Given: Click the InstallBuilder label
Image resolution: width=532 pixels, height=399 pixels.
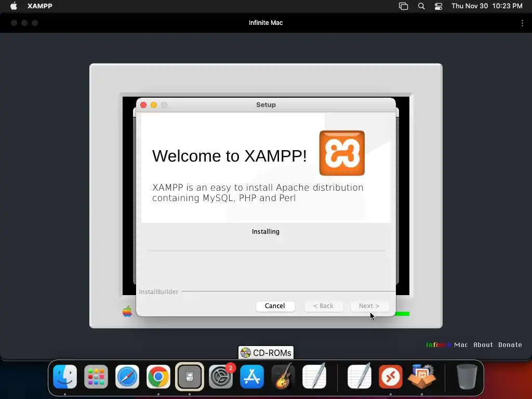Looking at the screenshot, I should pyautogui.click(x=158, y=292).
